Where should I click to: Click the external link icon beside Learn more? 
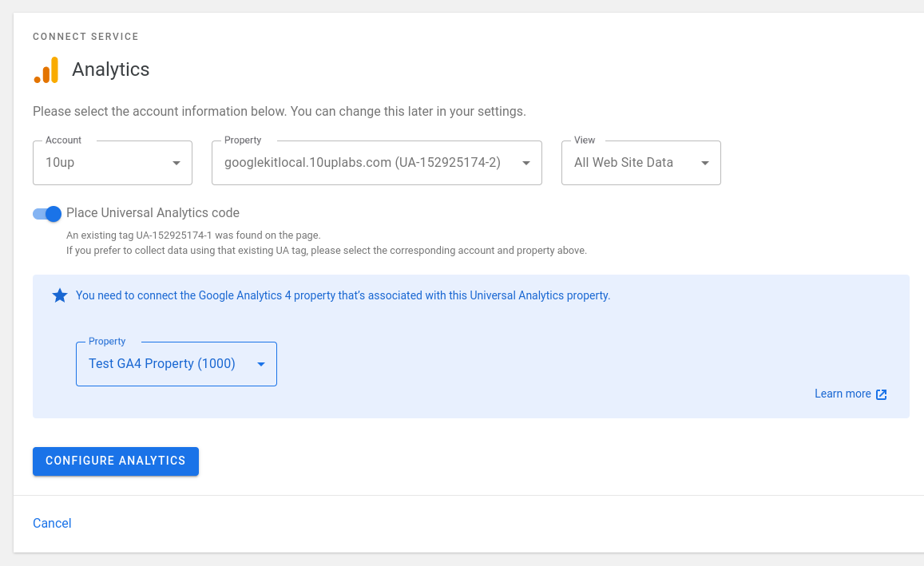(882, 394)
